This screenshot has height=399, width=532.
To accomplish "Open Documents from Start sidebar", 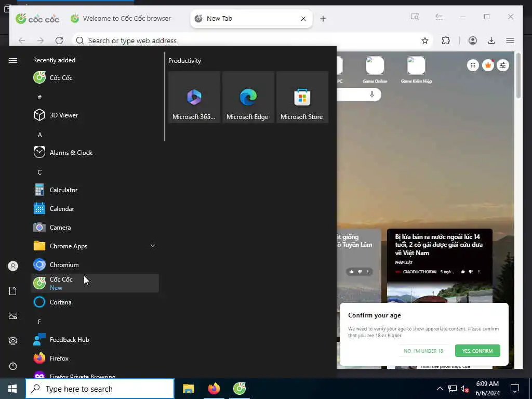I will (x=13, y=291).
